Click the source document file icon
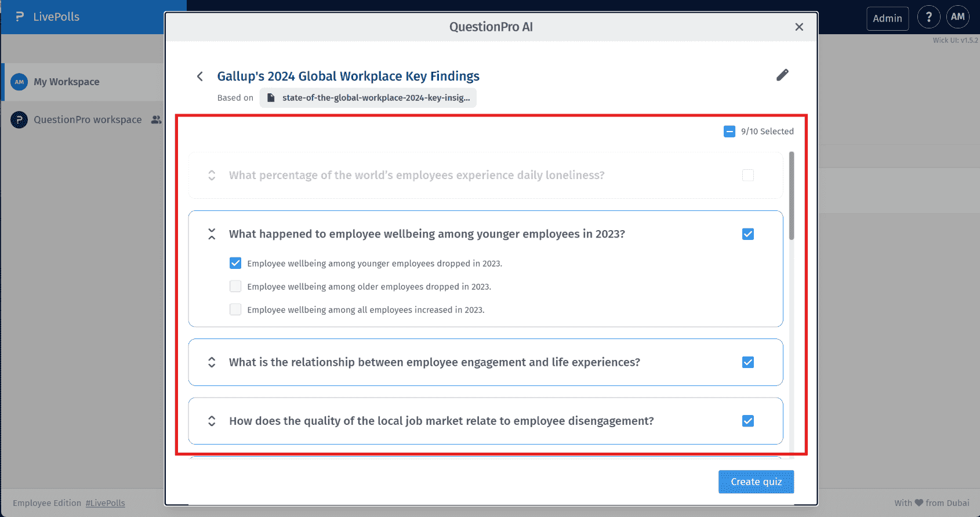Viewport: 980px width, 517px height. click(271, 98)
